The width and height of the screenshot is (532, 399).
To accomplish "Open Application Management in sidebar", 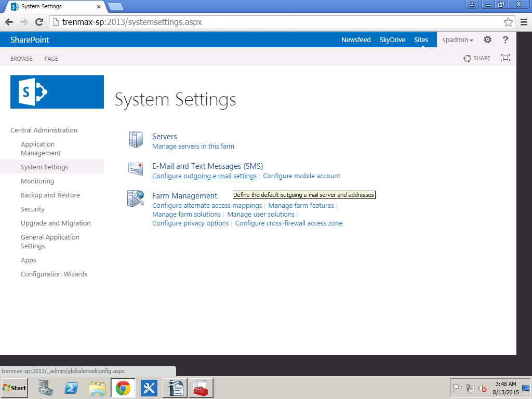I will (x=41, y=149).
